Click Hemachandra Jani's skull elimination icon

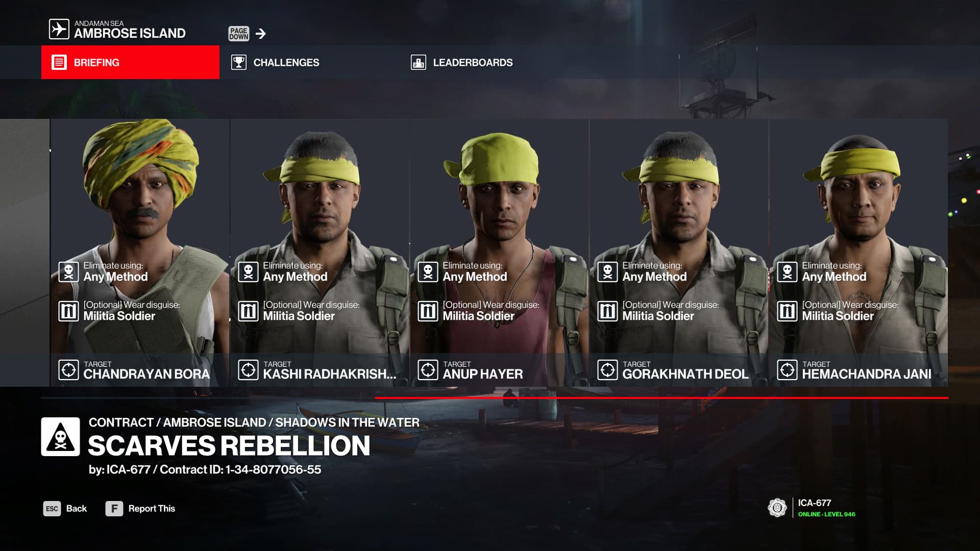[787, 272]
